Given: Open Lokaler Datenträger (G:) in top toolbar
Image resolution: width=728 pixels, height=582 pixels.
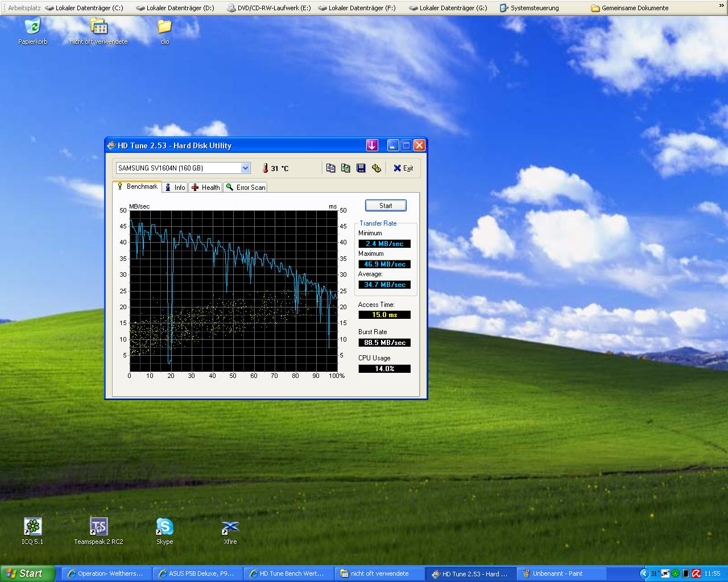Looking at the screenshot, I should (x=448, y=8).
